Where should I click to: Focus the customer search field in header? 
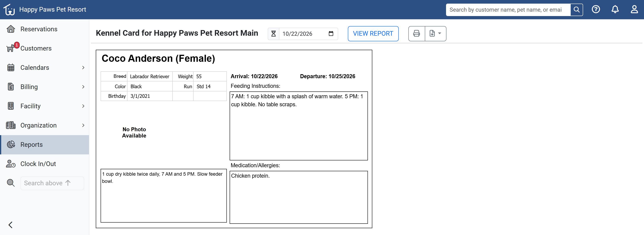[x=508, y=10]
